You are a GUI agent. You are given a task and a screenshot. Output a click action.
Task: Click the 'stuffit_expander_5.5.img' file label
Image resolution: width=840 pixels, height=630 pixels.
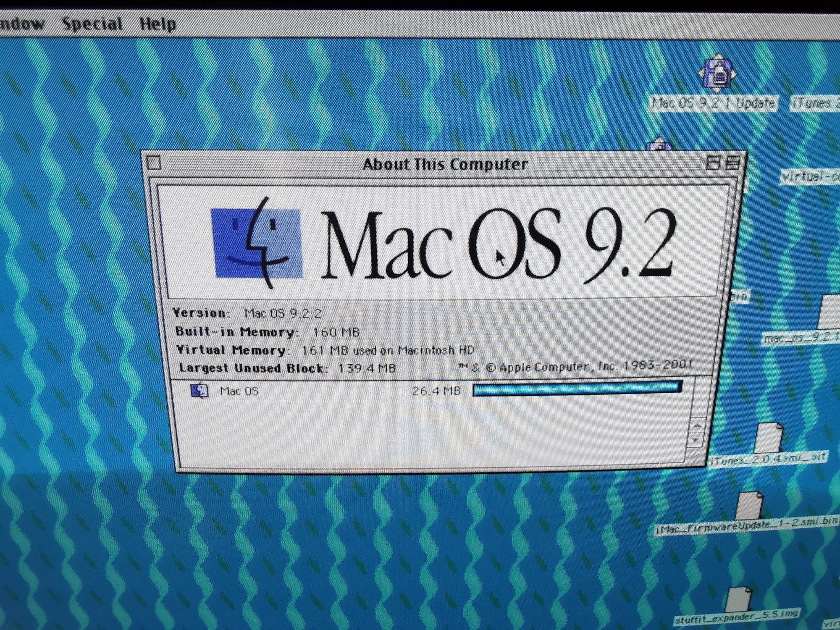pyautogui.click(x=736, y=617)
